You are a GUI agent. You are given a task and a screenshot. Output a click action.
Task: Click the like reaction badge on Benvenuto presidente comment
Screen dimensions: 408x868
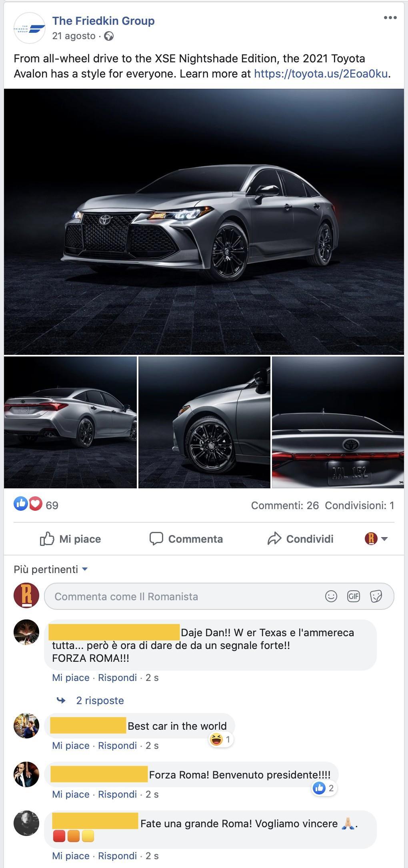tap(319, 788)
